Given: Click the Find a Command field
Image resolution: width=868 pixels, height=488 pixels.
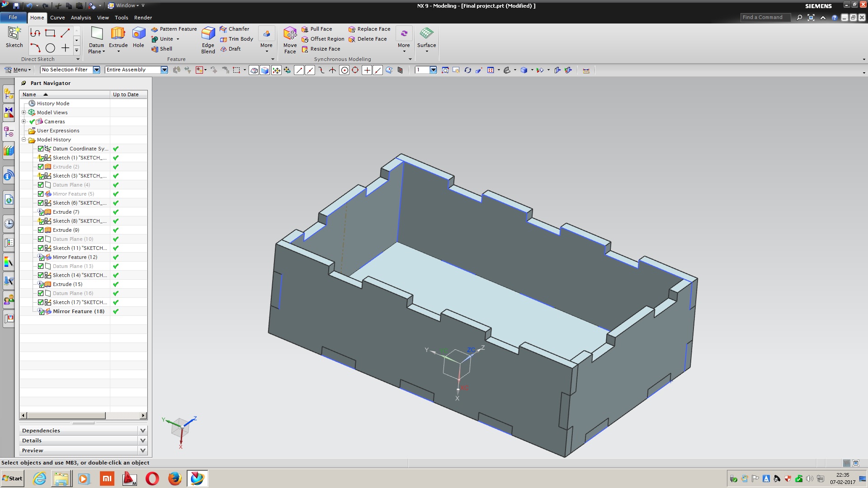Looking at the screenshot, I should (765, 17).
